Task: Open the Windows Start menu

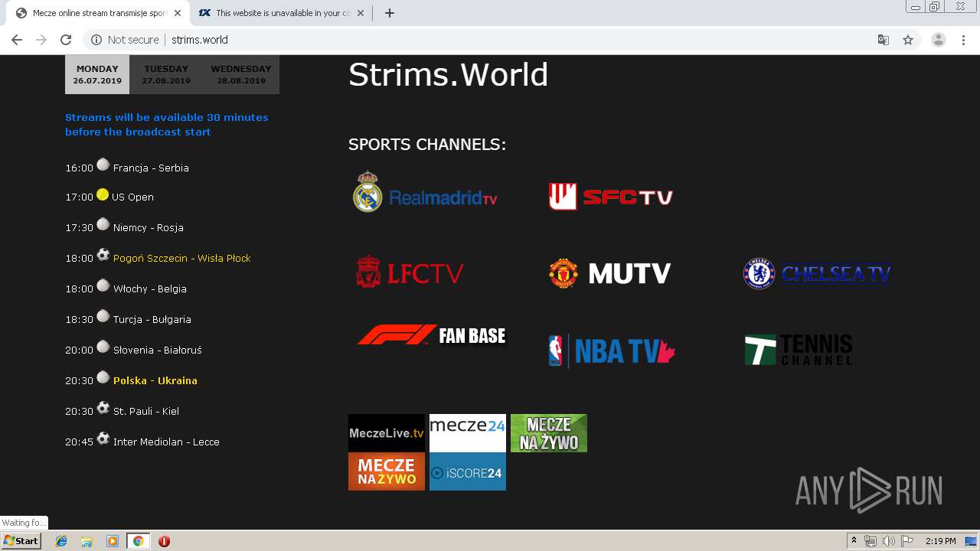Action: click(21, 540)
